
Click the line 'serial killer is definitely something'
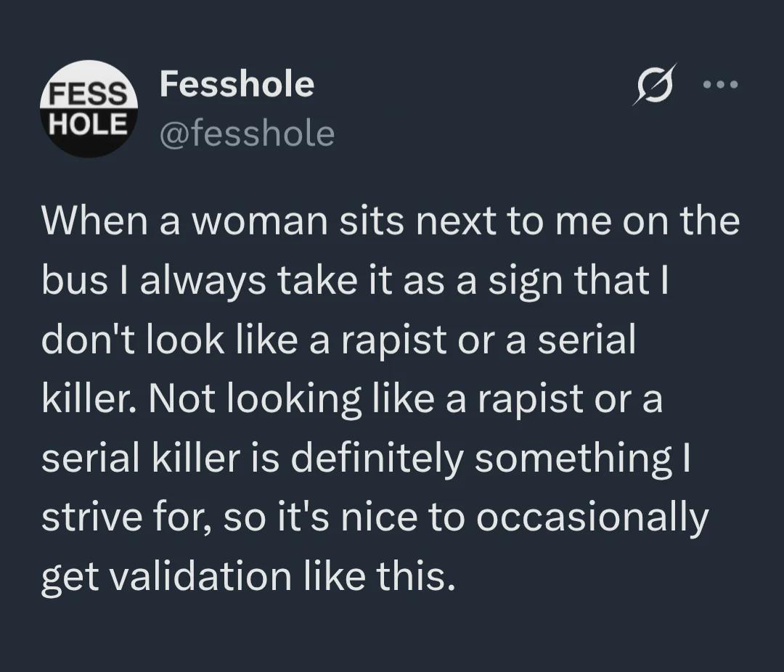pyautogui.click(x=366, y=459)
